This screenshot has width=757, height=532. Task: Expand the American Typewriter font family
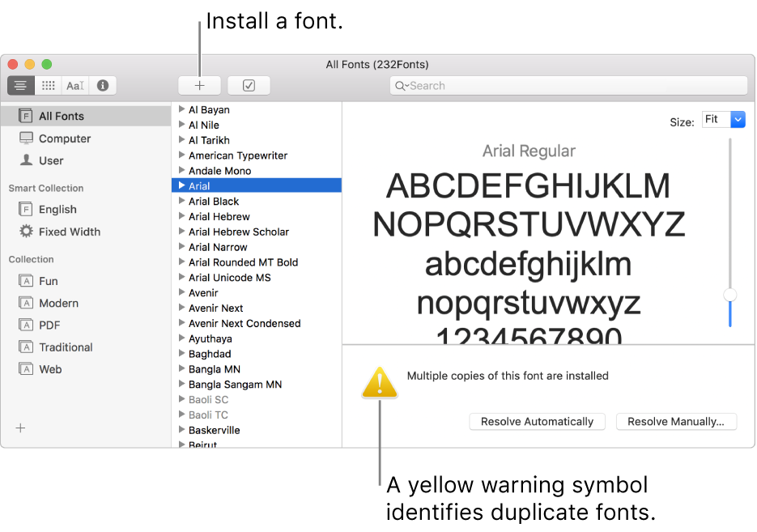point(181,155)
